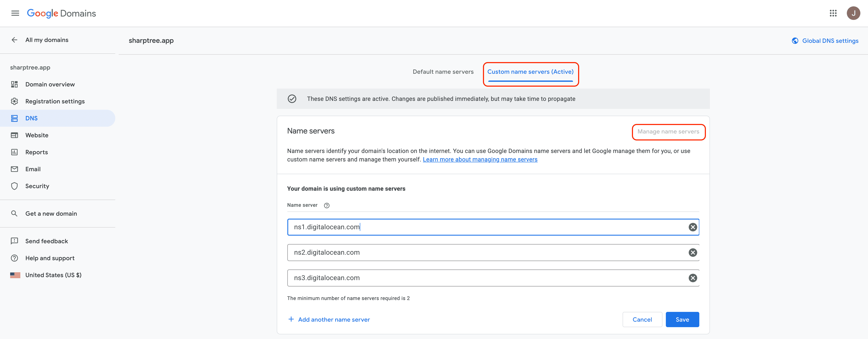
Task: Remove the ns3.digitalocean.com name server
Action: 693,278
